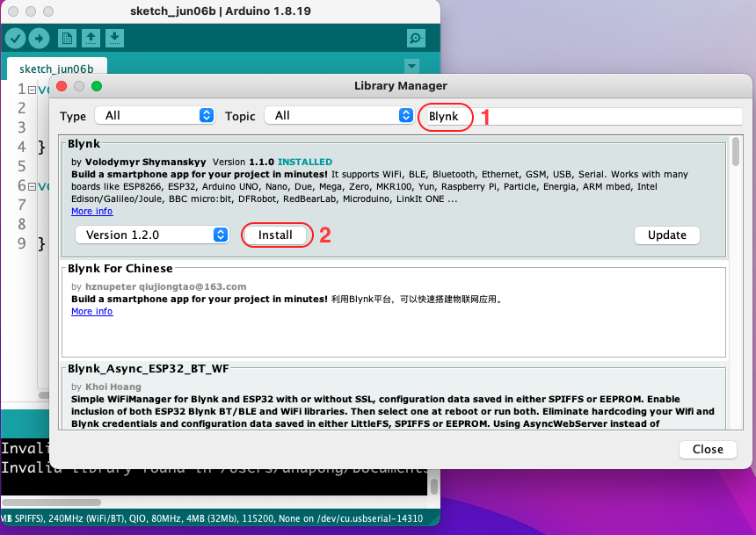This screenshot has height=535, width=756.
Task: Click the Type label in Library Manager
Action: coord(73,116)
